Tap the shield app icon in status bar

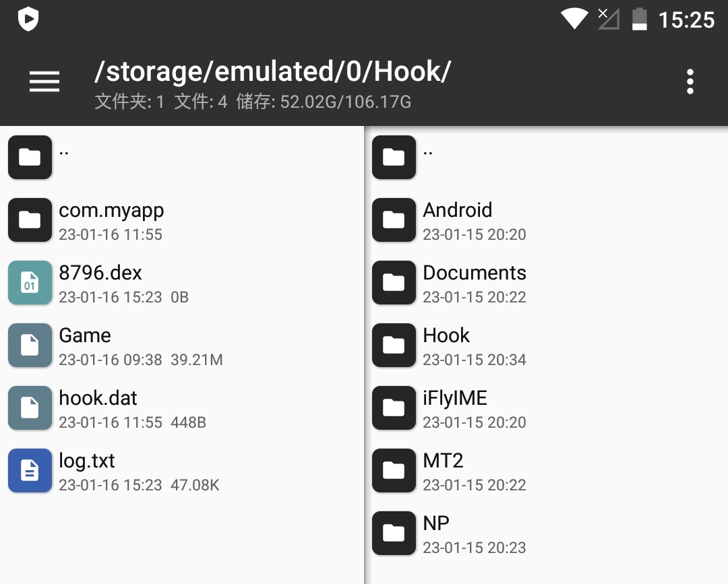coord(28,19)
